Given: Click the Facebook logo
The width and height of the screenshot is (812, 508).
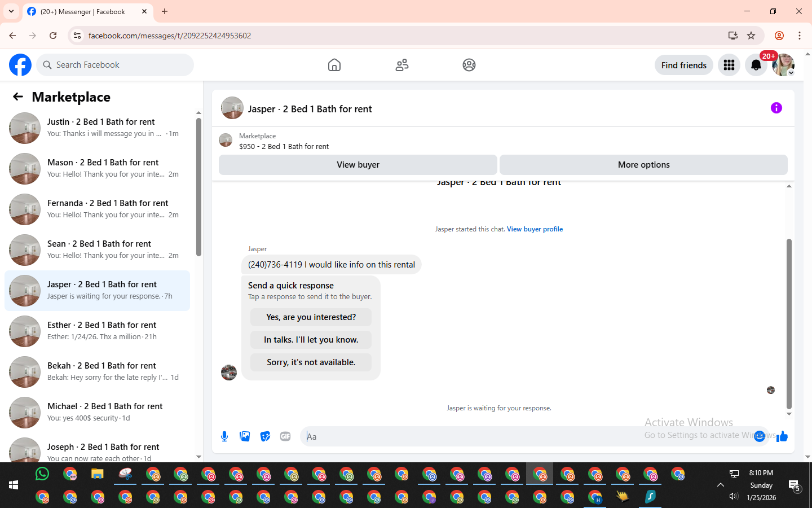Looking at the screenshot, I should (x=20, y=65).
